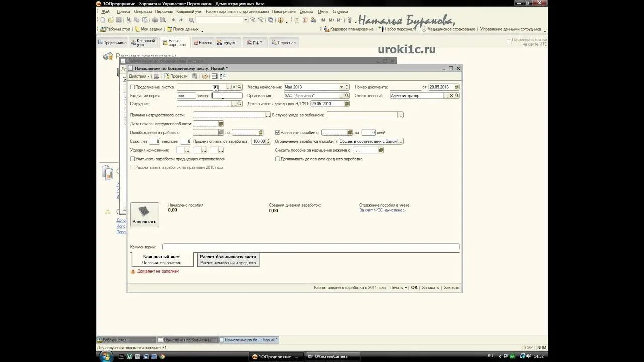Open Кадровое планирование toolbar link
Image resolution: width=644 pixels, height=362 pixels.
(x=348, y=29)
